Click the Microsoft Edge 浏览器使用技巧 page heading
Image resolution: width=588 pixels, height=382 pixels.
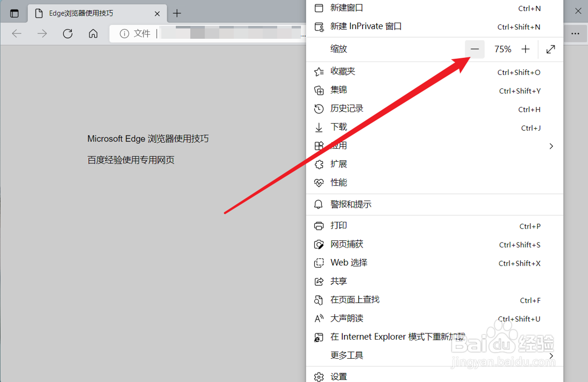coord(148,139)
